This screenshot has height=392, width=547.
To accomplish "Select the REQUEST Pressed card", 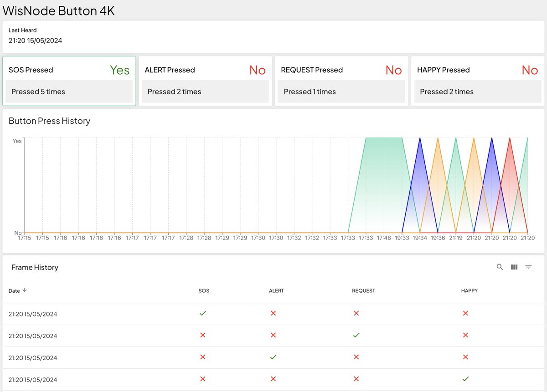I will 341,81.
